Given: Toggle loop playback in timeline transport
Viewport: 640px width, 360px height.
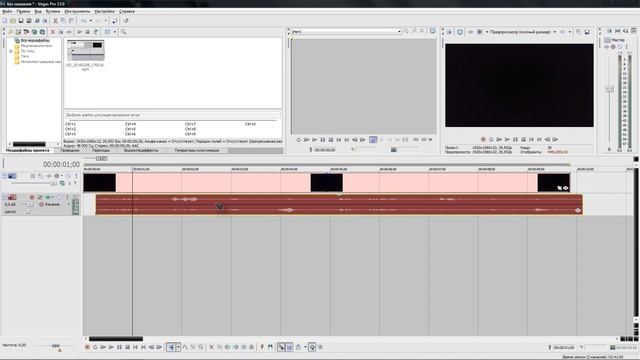Looking at the screenshot, I should 95,347.
